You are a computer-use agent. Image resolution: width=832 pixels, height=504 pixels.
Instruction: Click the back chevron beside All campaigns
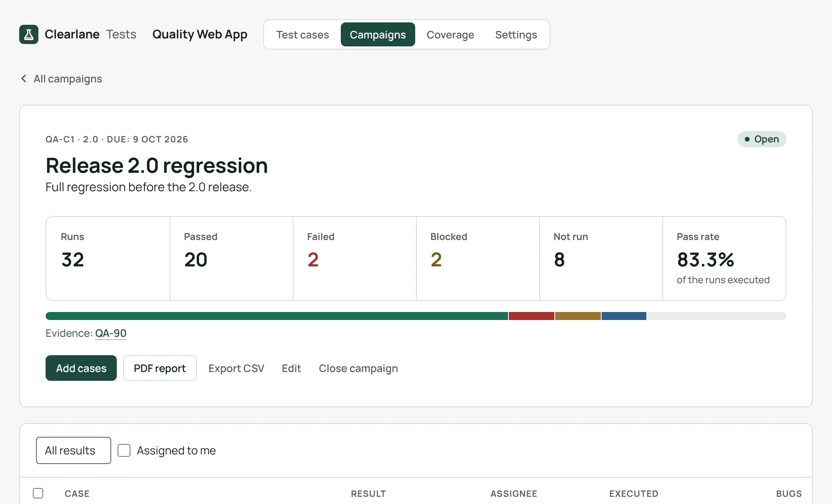pyautogui.click(x=24, y=79)
